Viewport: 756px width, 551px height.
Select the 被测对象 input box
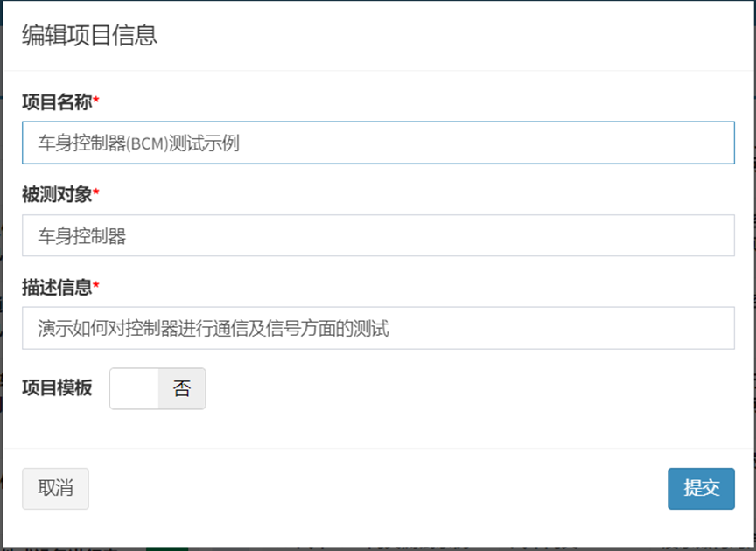tap(376, 236)
